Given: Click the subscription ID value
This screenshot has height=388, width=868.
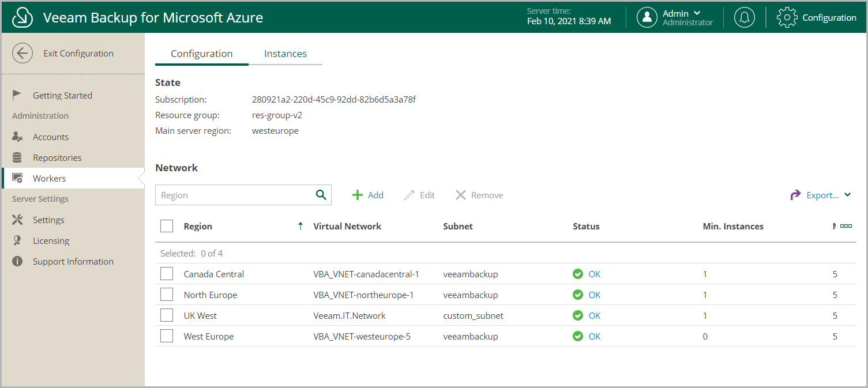Looking at the screenshot, I should tap(334, 99).
